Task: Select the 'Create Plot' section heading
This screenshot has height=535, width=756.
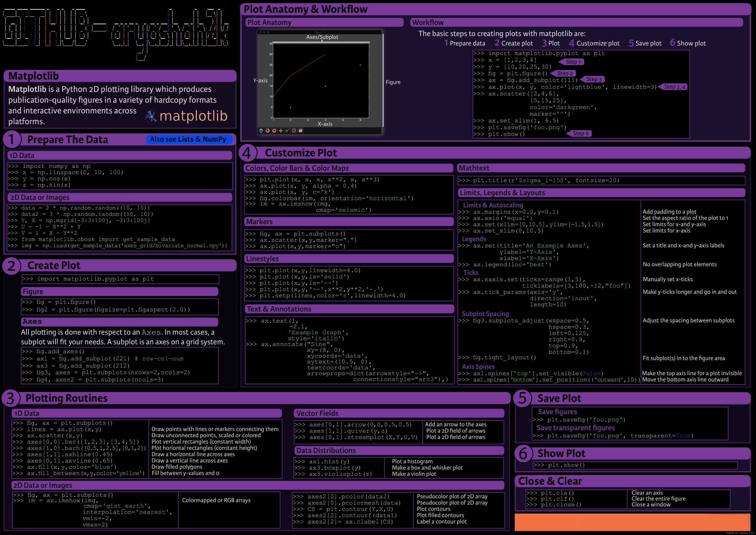Action: click(x=54, y=266)
